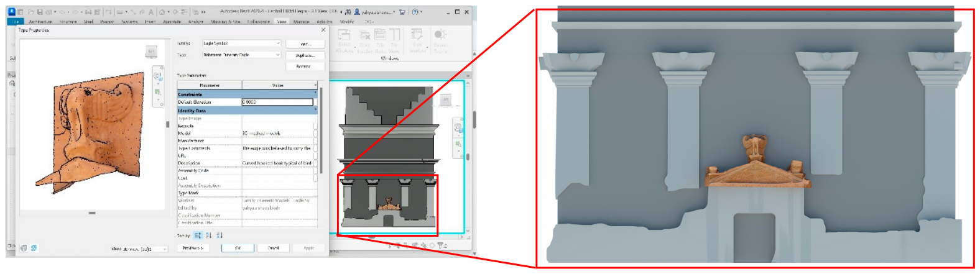Open the Insert ribbon tab
Image resolution: width=980 pixels, height=274 pixels.
click(150, 22)
